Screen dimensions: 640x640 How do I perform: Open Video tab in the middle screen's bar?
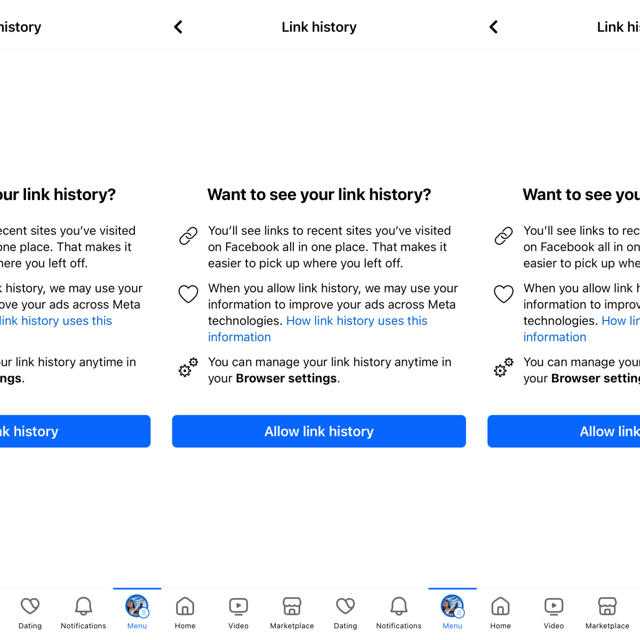click(238, 612)
